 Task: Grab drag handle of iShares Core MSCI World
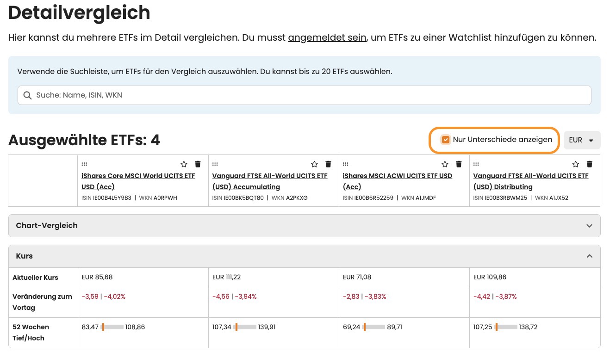click(84, 164)
